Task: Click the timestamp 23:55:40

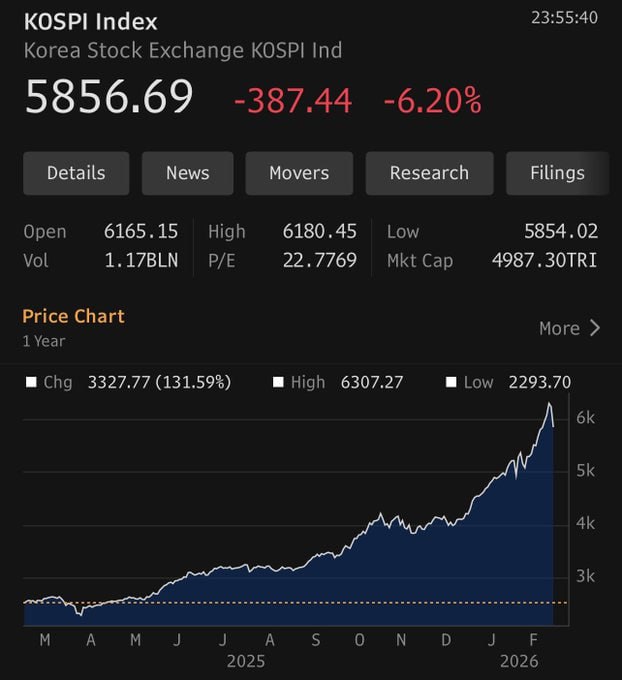Action: pos(564,18)
